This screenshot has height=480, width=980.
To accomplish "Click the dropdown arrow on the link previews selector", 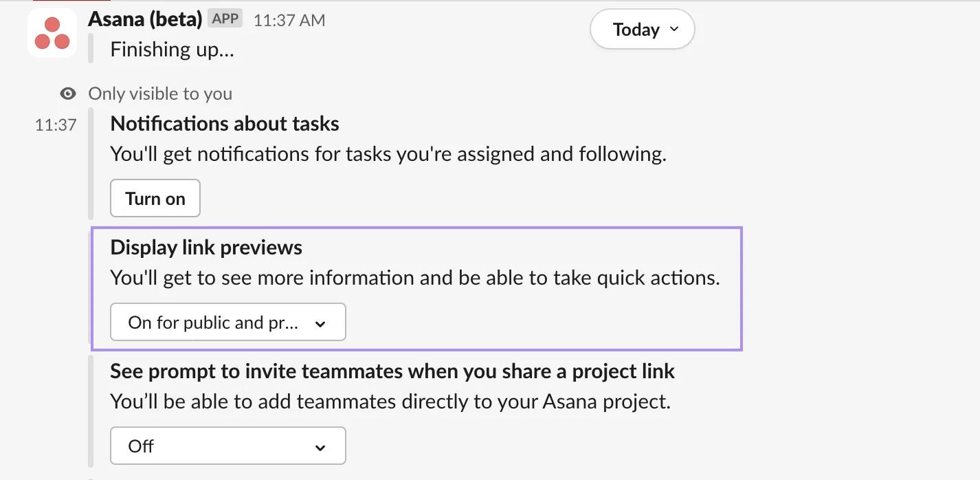I will 320,322.
